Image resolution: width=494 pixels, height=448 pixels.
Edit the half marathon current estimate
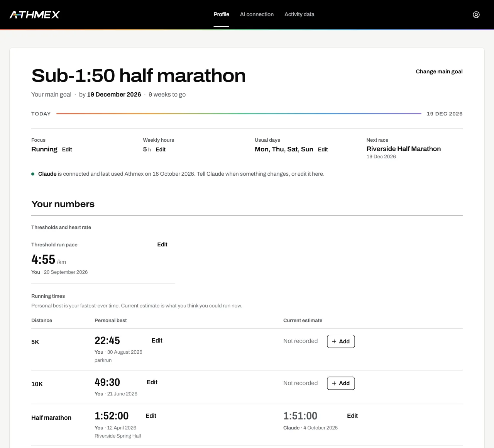(x=352, y=416)
